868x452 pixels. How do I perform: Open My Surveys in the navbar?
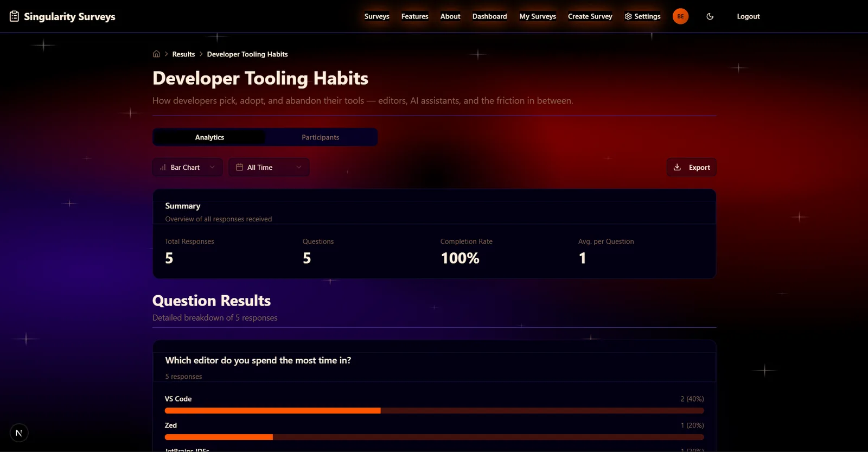tap(538, 16)
